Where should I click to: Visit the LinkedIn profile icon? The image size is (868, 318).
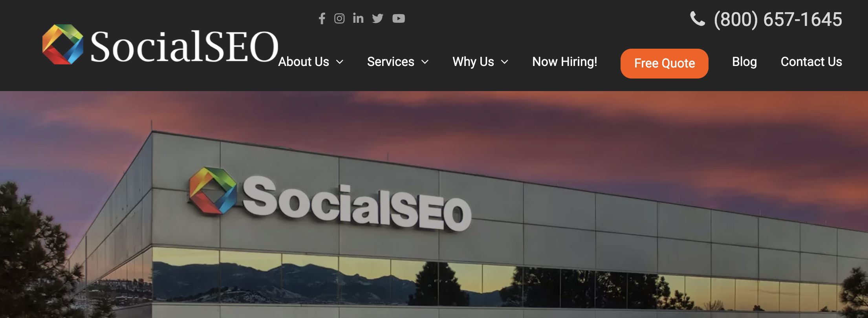tap(358, 18)
